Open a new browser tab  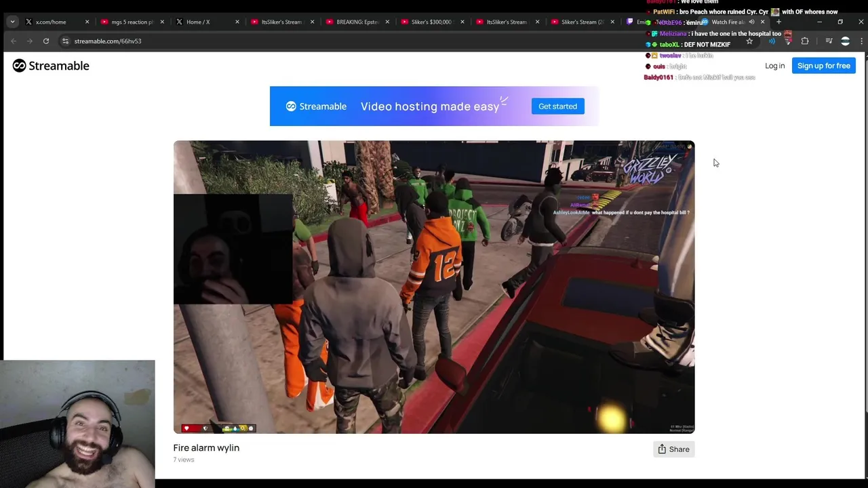pyautogui.click(x=778, y=22)
